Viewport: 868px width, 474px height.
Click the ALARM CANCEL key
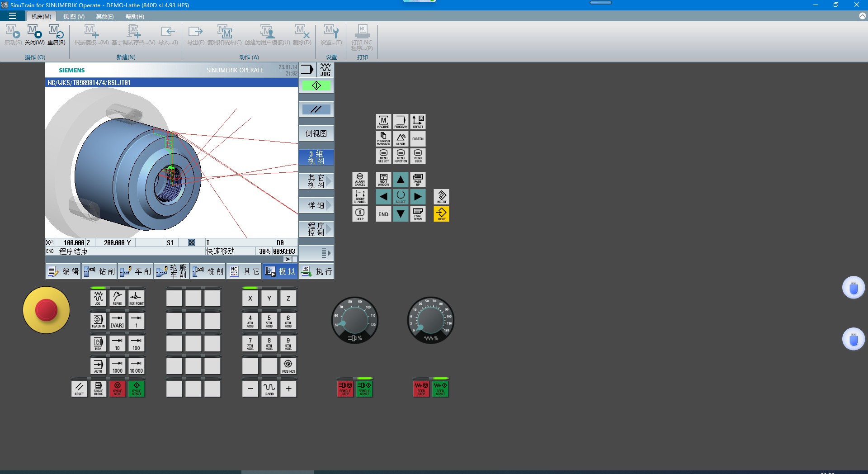click(360, 180)
